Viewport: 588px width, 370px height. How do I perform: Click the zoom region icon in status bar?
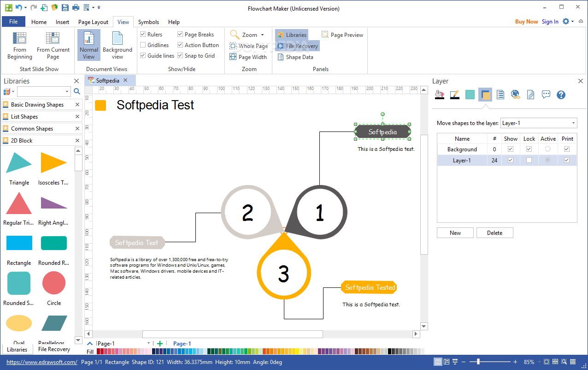tap(564, 362)
